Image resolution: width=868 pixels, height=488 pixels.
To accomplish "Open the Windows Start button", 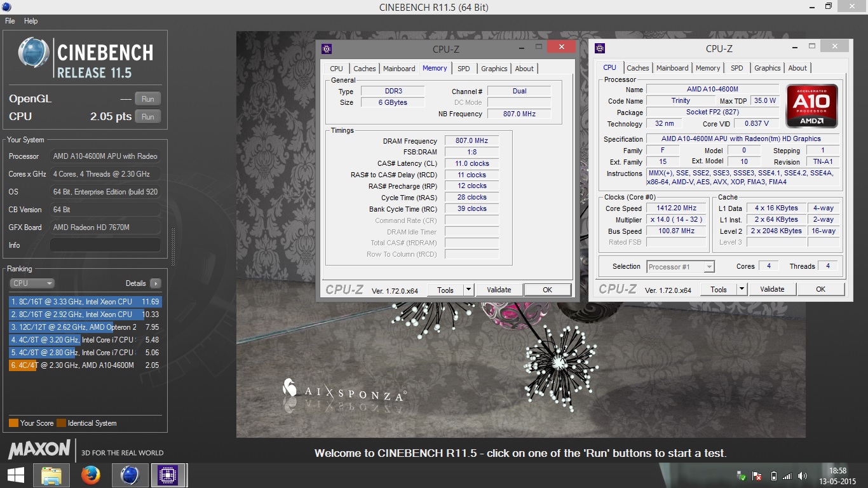I will coord(16,475).
